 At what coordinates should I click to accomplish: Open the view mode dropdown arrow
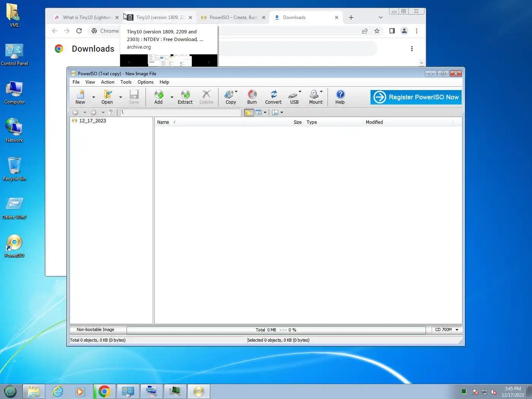tap(265, 112)
